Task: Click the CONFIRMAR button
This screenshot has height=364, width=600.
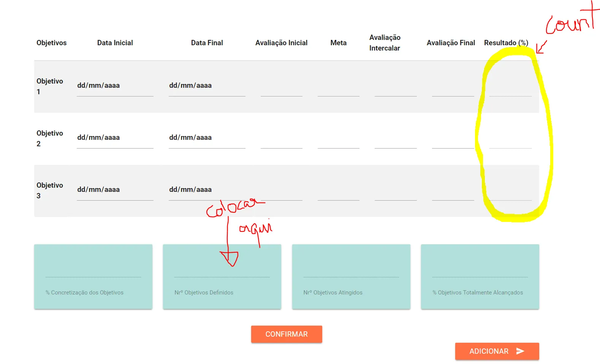Action: coord(287,334)
